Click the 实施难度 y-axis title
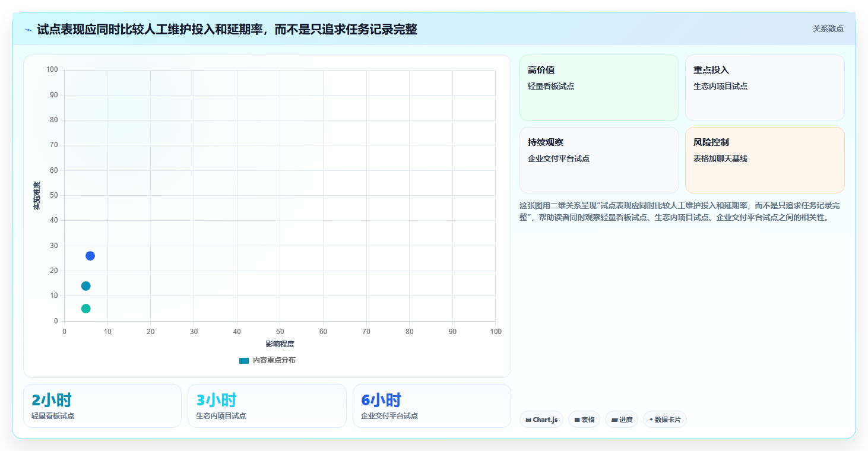The width and height of the screenshot is (868, 451). tap(37, 196)
